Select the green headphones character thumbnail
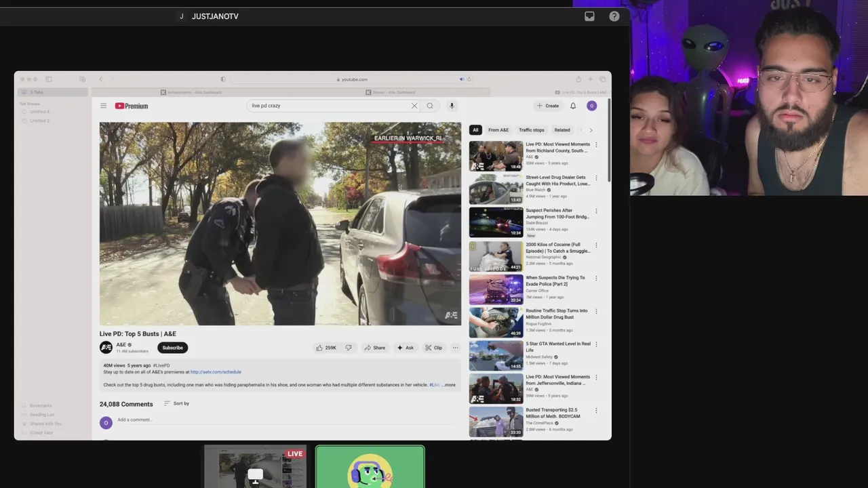Screen dimensions: 868x488 370,466
